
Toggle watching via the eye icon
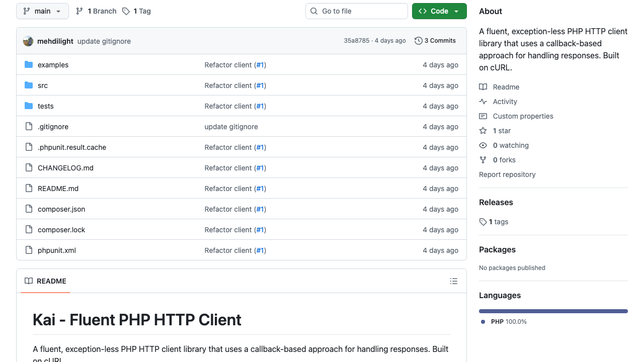coord(483,145)
